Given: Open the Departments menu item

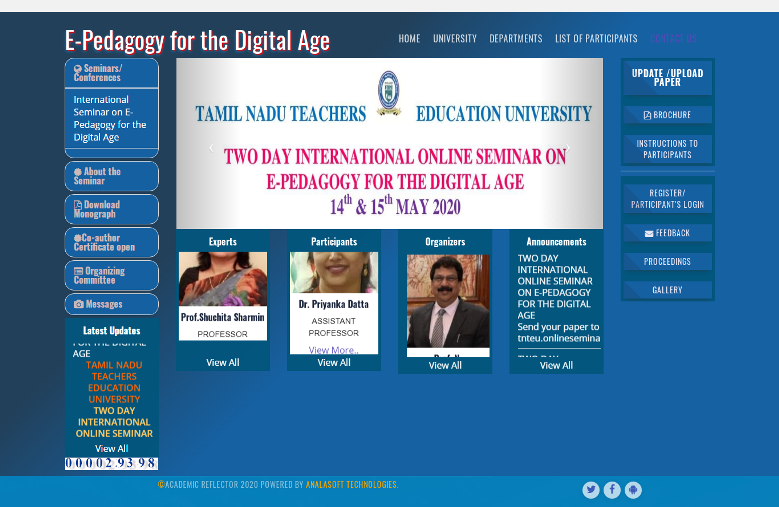Looking at the screenshot, I should 515,39.
